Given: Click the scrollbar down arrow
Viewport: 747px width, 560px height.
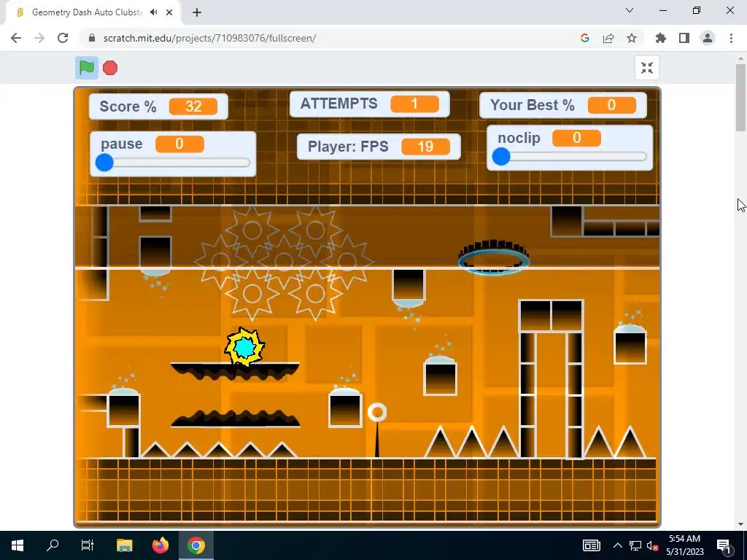Looking at the screenshot, I should (741, 524).
